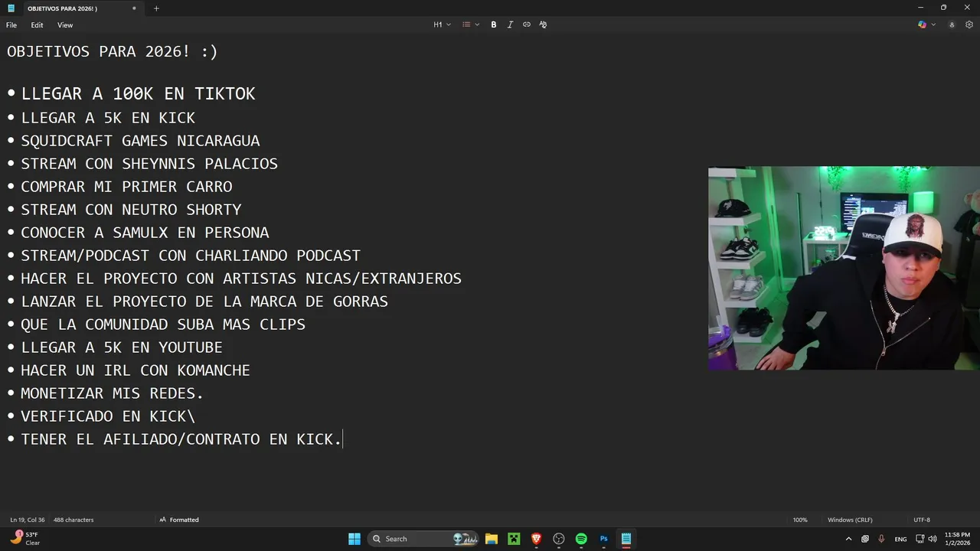Open the volume speaker tray icon

tap(934, 539)
